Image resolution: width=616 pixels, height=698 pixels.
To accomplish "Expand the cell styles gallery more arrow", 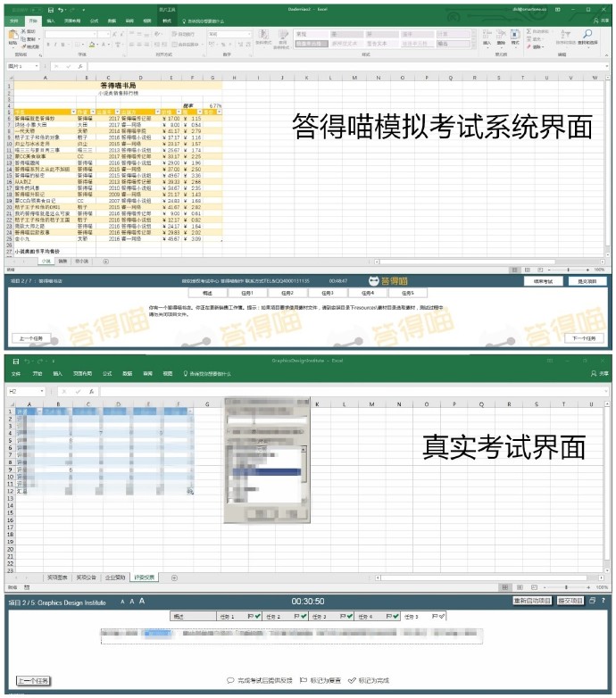I will click(x=473, y=45).
